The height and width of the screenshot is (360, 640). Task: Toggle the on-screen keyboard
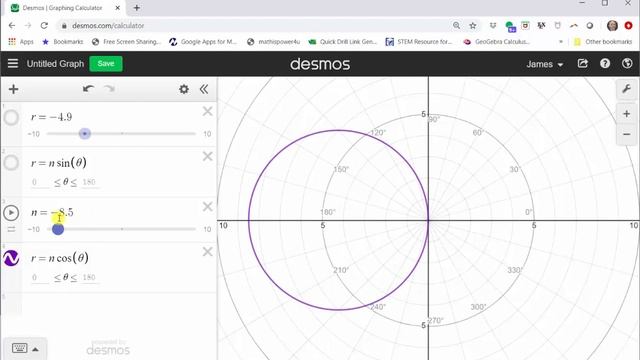(20, 348)
